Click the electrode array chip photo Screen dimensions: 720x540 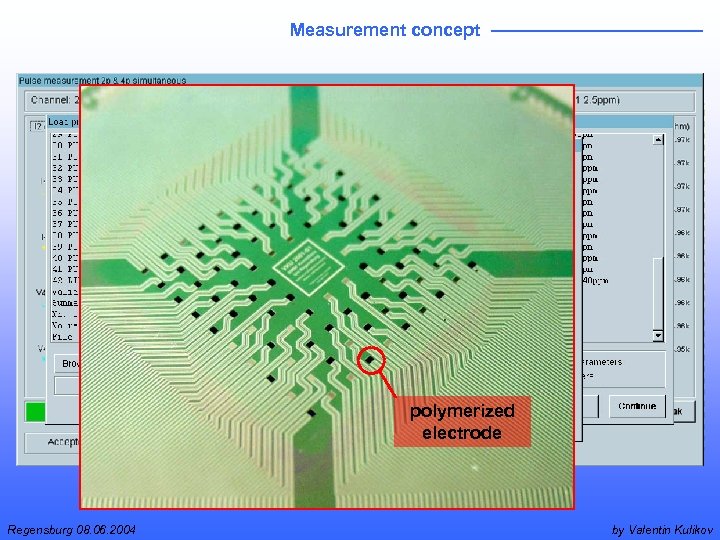tap(327, 297)
